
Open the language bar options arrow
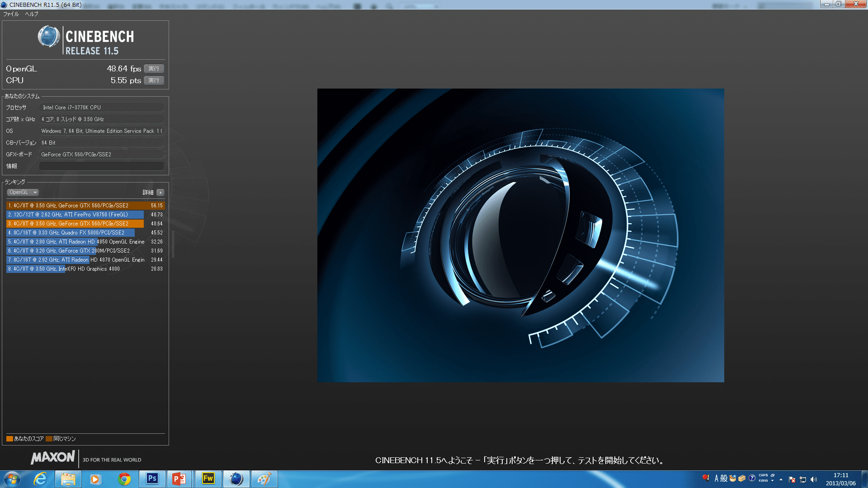(773, 481)
